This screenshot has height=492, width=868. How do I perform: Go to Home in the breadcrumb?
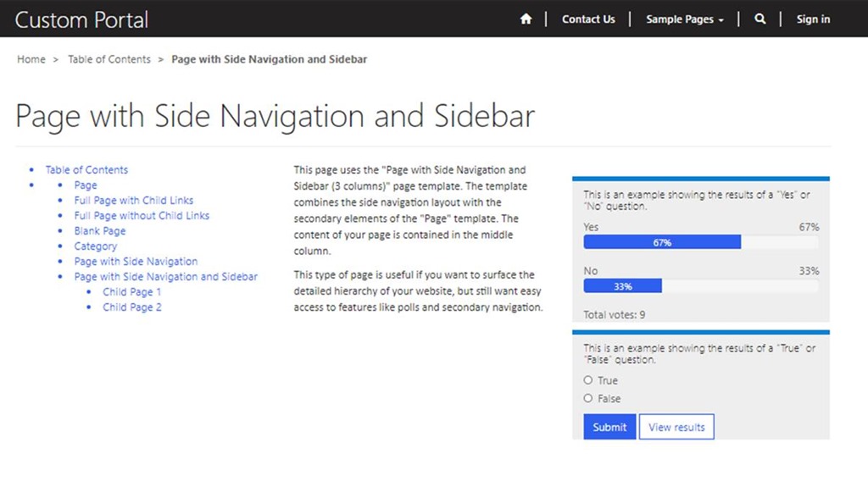[31, 60]
